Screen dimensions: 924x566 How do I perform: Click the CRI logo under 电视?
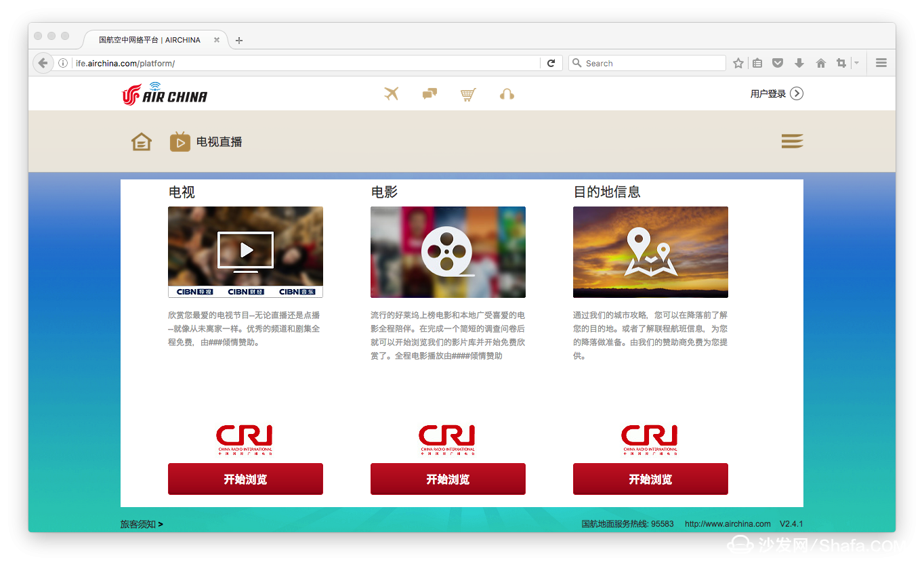(245, 440)
